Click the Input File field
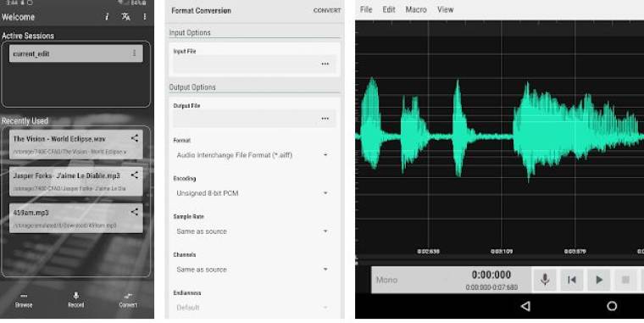This screenshot has width=644, height=323. pos(255,64)
